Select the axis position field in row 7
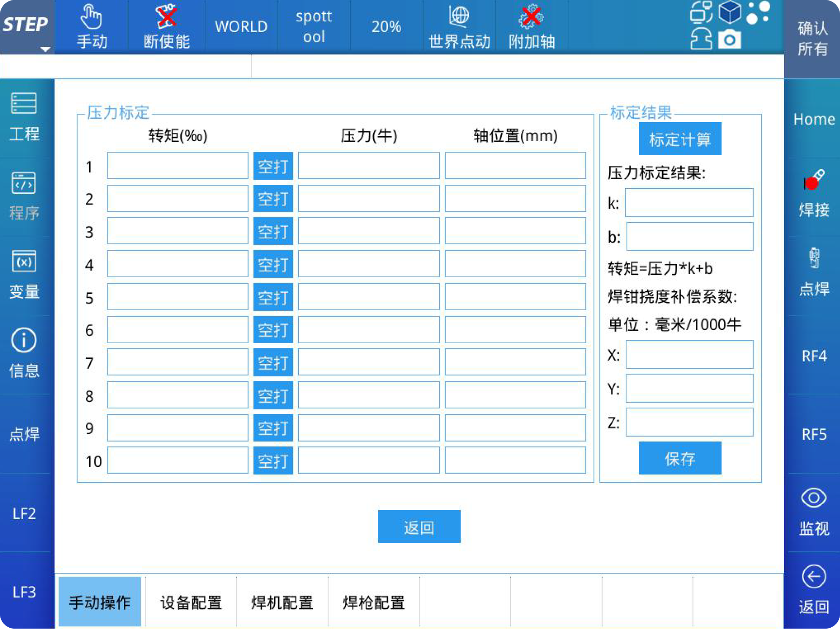This screenshot has height=629, width=840. [x=515, y=363]
